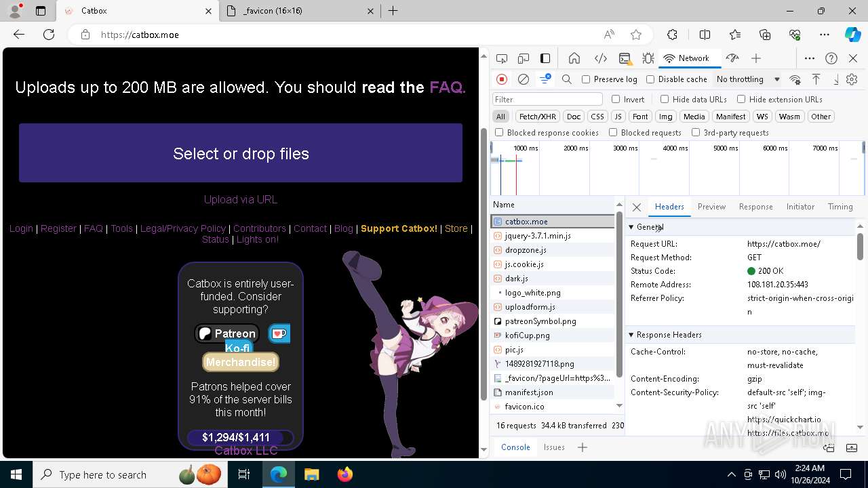
Task: Open the Console tool with warning badge
Action: 625,58
